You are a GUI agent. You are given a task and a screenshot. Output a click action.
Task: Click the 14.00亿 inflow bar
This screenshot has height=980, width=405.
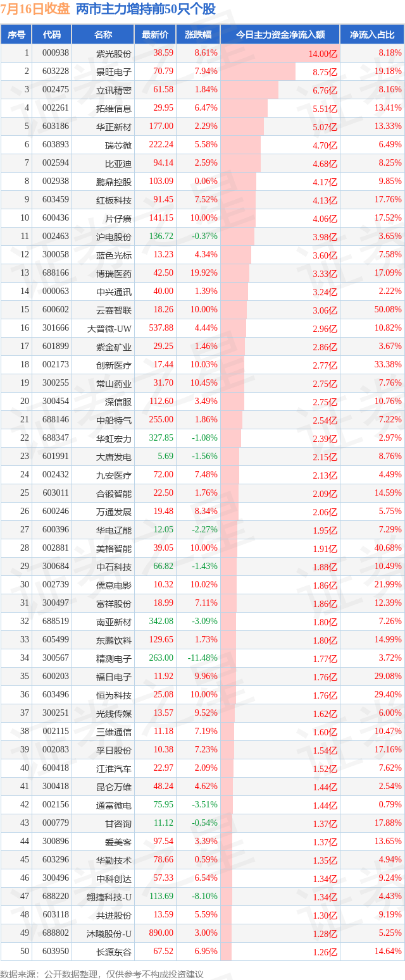(280, 53)
